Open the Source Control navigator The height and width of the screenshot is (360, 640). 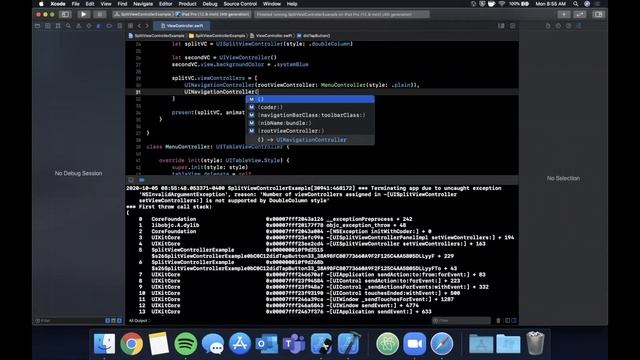(x=48, y=26)
